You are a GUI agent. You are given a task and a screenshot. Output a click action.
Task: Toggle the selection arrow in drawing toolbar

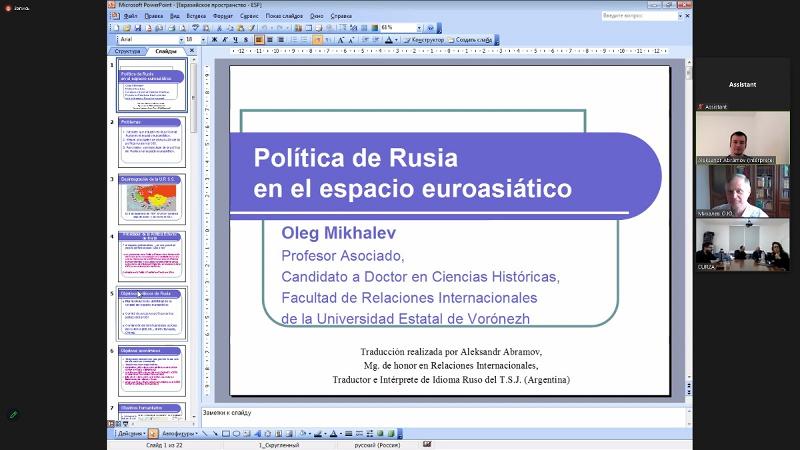pos(153,434)
